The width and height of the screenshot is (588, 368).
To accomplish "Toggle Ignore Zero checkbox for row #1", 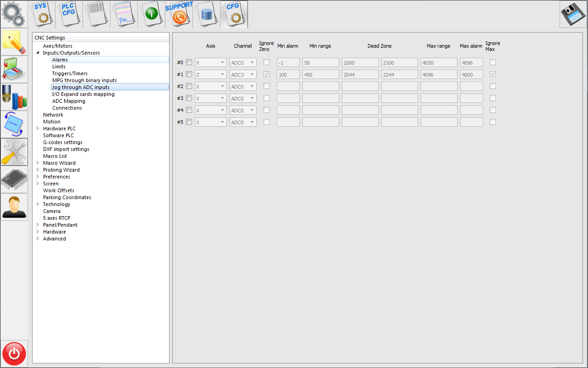I will point(266,74).
